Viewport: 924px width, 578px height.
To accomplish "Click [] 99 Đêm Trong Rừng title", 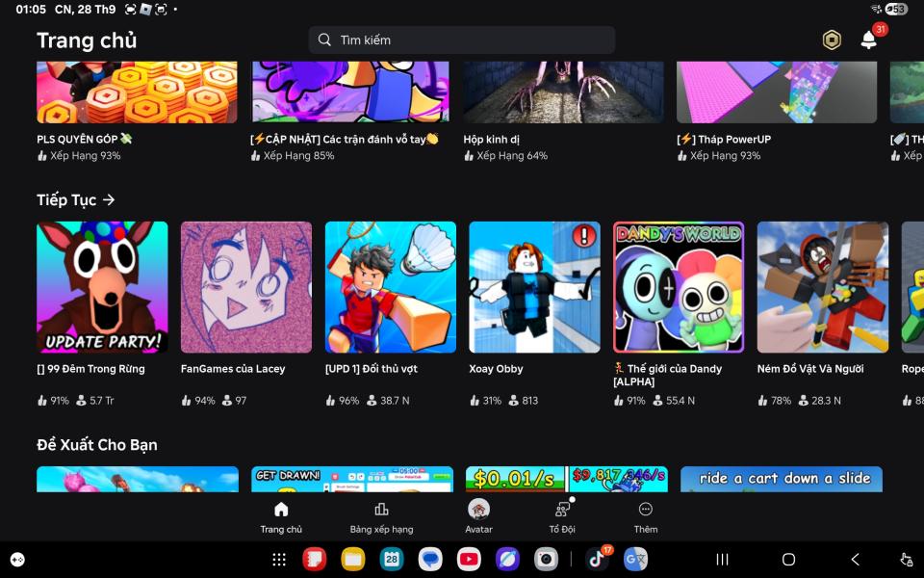I will click(90, 369).
